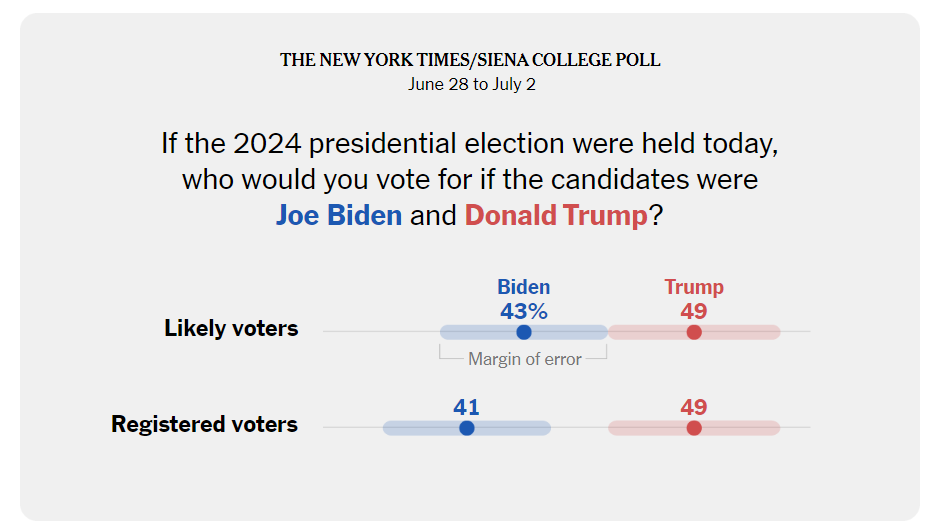Click the 41 value for registered voters
This screenshot has height=528, width=931.
(467, 407)
